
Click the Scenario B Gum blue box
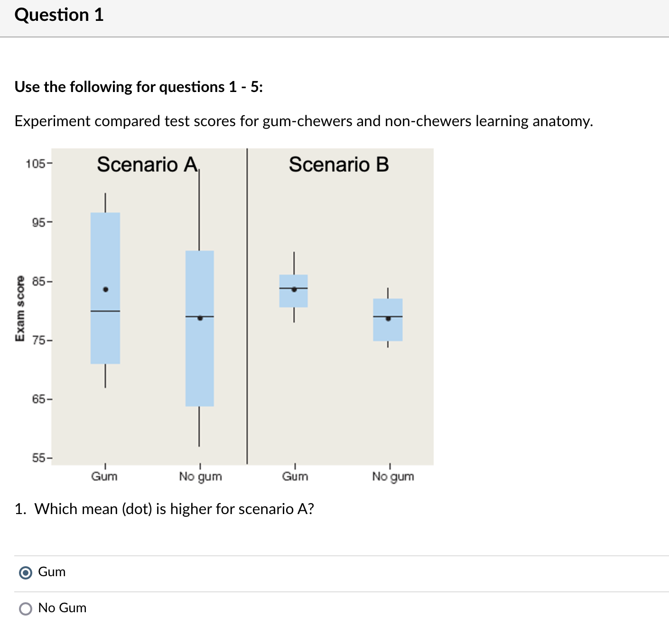[x=294, y=291]
